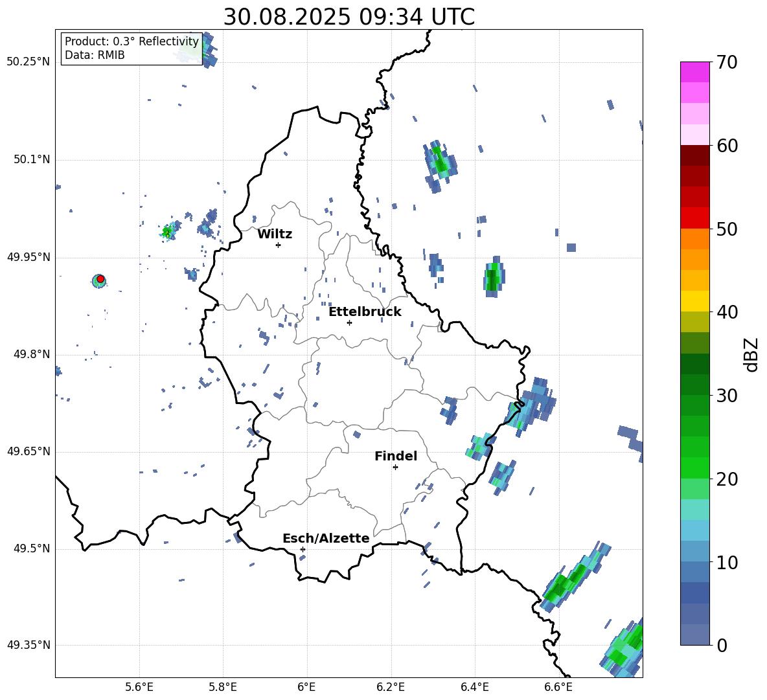Click the Ettelbruck city label
Screen dimensions: 767x700
365,312
